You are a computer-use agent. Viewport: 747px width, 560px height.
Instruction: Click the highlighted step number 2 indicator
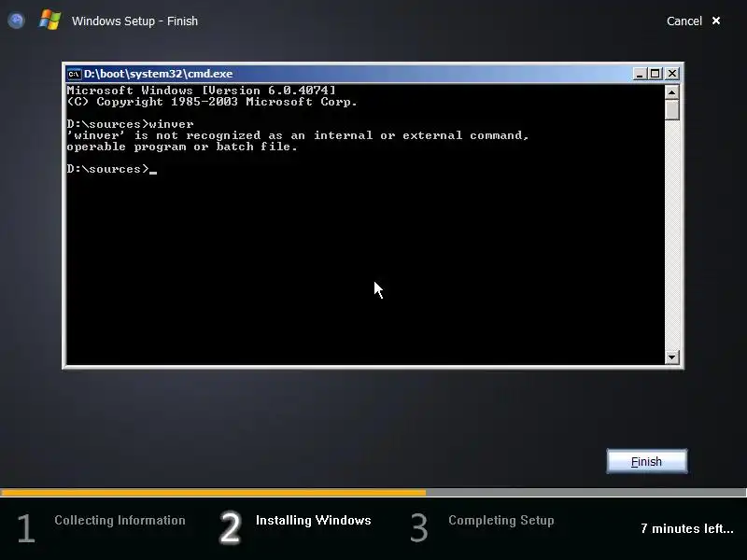click(x=230, y=527)
